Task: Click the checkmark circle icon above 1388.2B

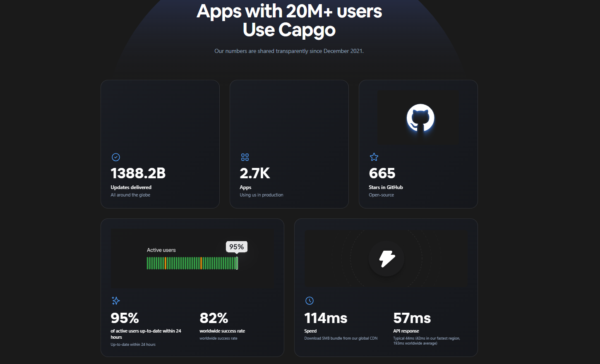Action: click(x=116, y=157)
